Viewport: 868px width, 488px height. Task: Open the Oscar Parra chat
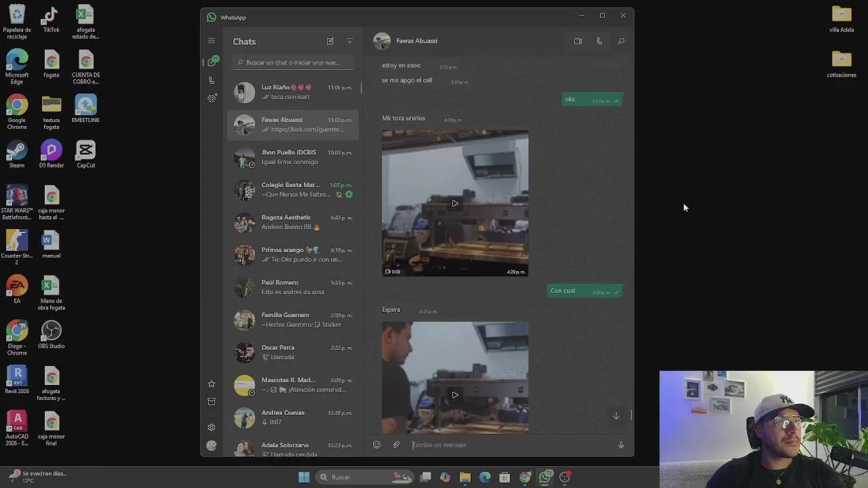[x=293, y=352]
